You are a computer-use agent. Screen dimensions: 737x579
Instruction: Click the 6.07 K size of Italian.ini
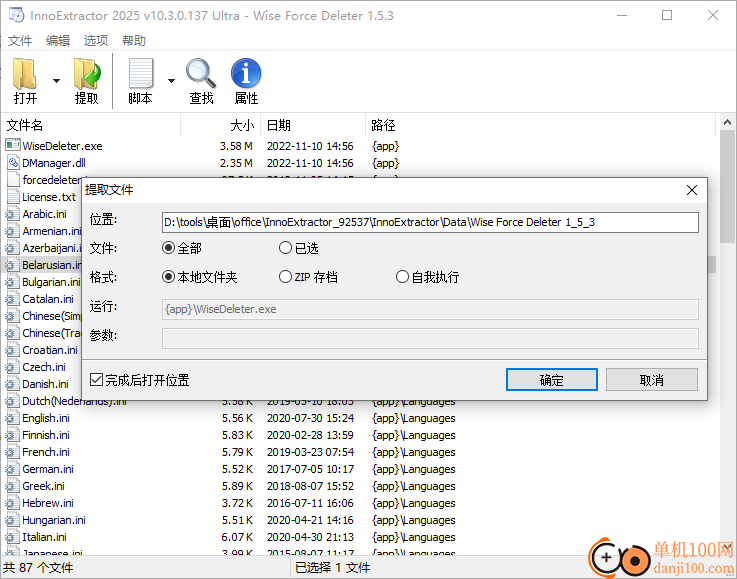click(237, 537)
